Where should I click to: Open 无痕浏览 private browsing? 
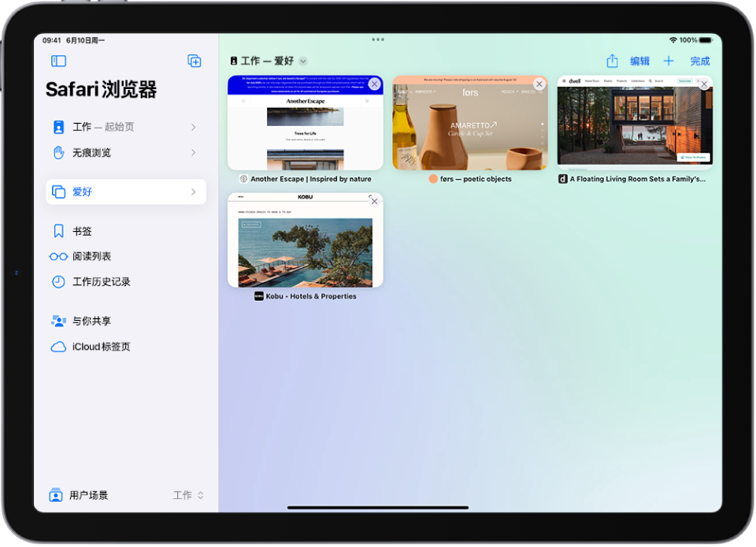126,152
